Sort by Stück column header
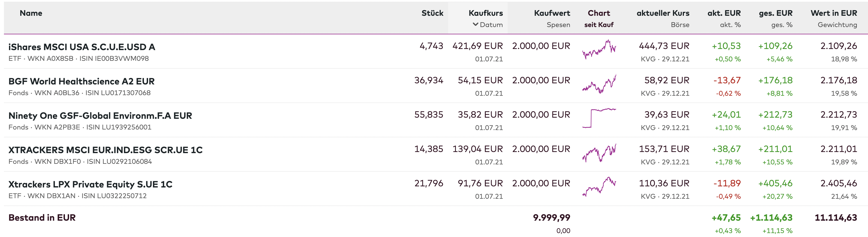Image resolution: width=868 pixels, height=237 pixels. pos(432,13)
